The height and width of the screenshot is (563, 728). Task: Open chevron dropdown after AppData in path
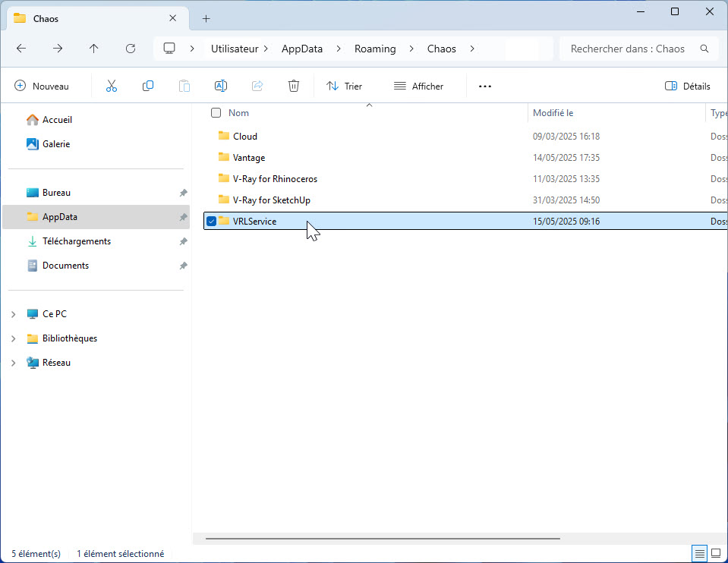click(339, 49)
